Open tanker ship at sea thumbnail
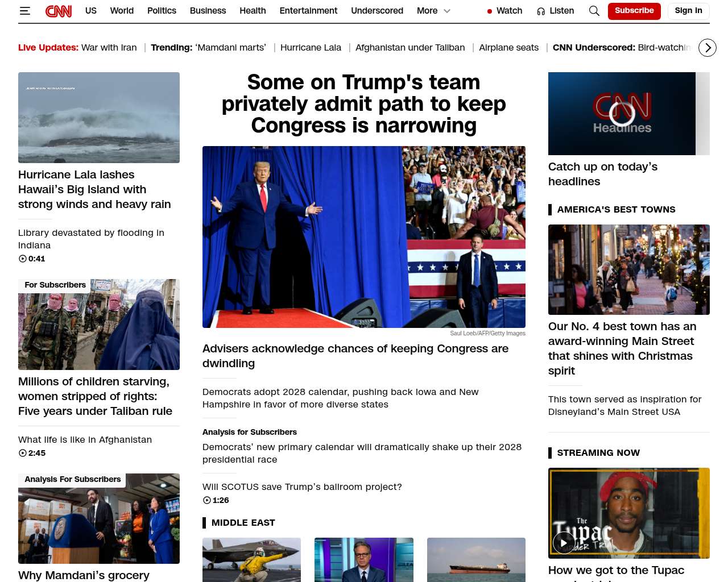Viewport: 728px width, 582px height. (476, 560)
